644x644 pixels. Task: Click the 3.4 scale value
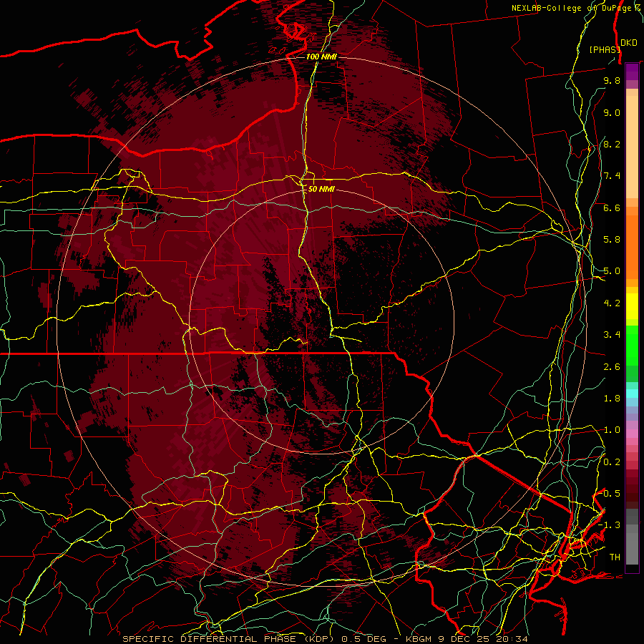tap(612, 335)
